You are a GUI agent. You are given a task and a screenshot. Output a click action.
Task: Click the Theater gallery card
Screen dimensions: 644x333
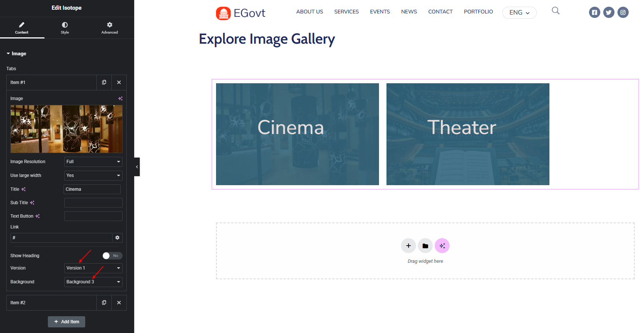[x=468, y=134]
